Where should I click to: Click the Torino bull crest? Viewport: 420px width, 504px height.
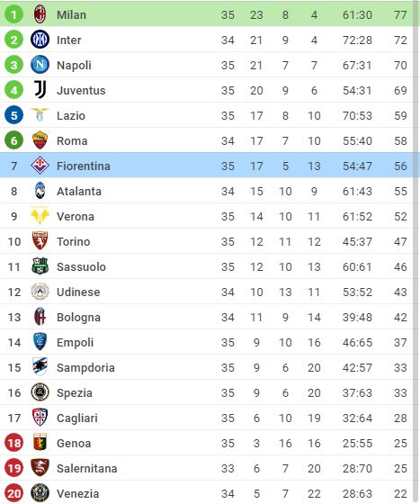(40, 241)
